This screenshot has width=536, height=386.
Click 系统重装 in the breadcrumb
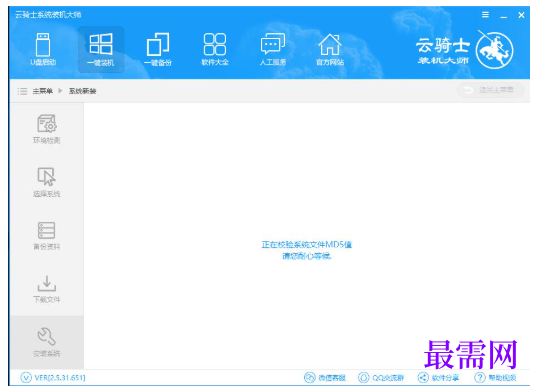[82, 91]
